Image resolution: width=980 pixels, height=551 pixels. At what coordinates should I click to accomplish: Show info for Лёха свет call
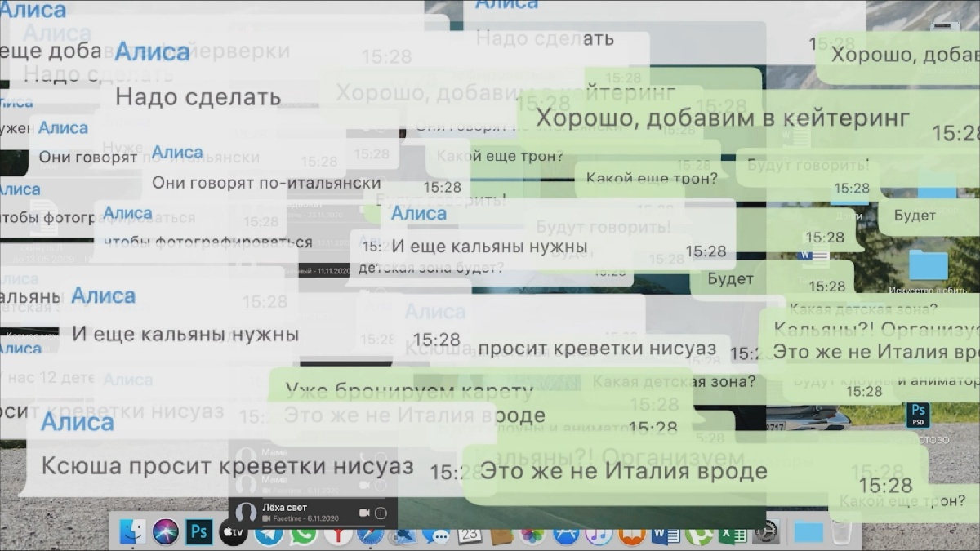point(381,513)
